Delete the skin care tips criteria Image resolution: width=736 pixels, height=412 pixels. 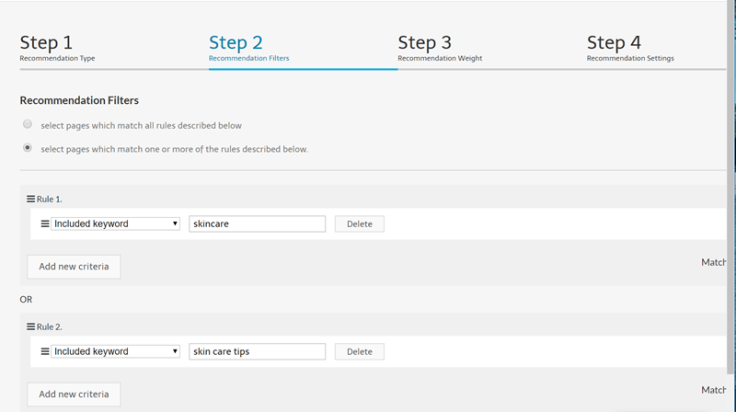click(x=360, y=351)
